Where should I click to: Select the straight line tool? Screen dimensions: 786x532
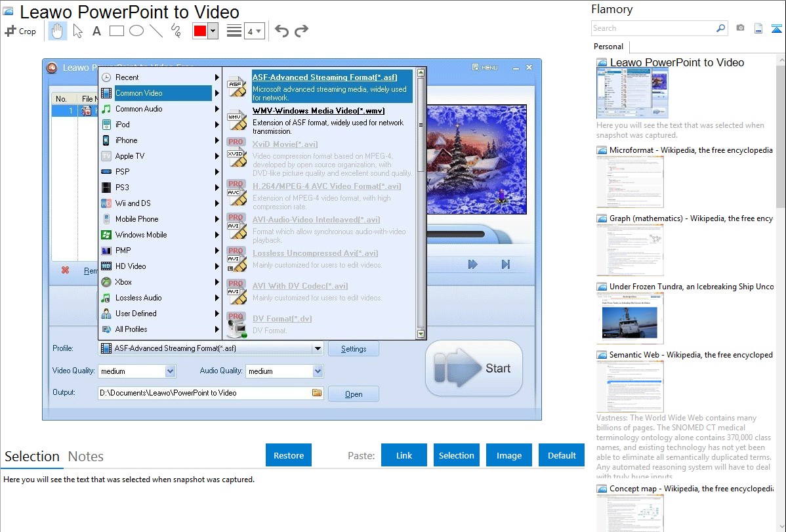(x=156, y=31)
